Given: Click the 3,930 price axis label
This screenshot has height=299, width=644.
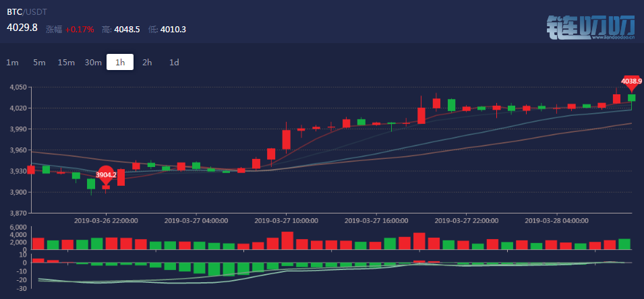Looking at the screenshot, I should point(18,171).
